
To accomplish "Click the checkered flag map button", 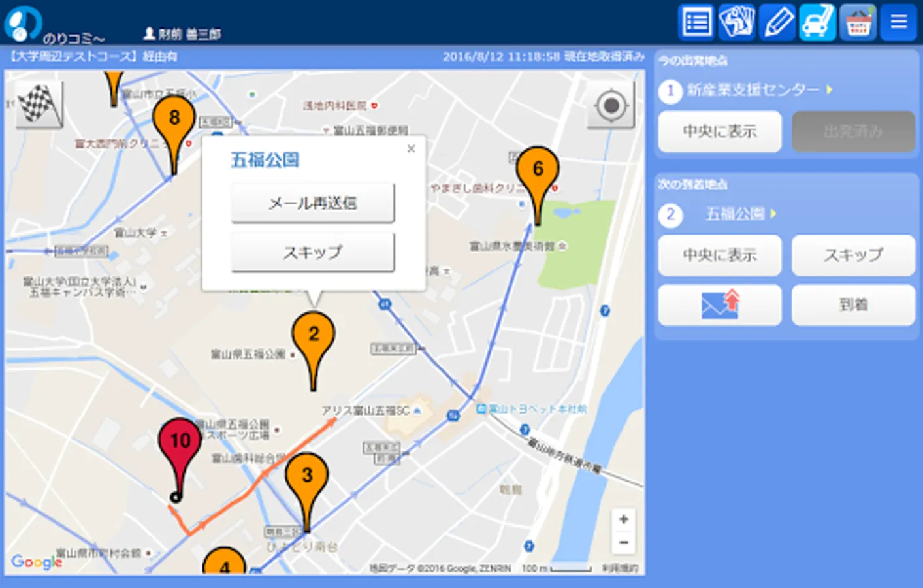I will click(x=39, y=105).
